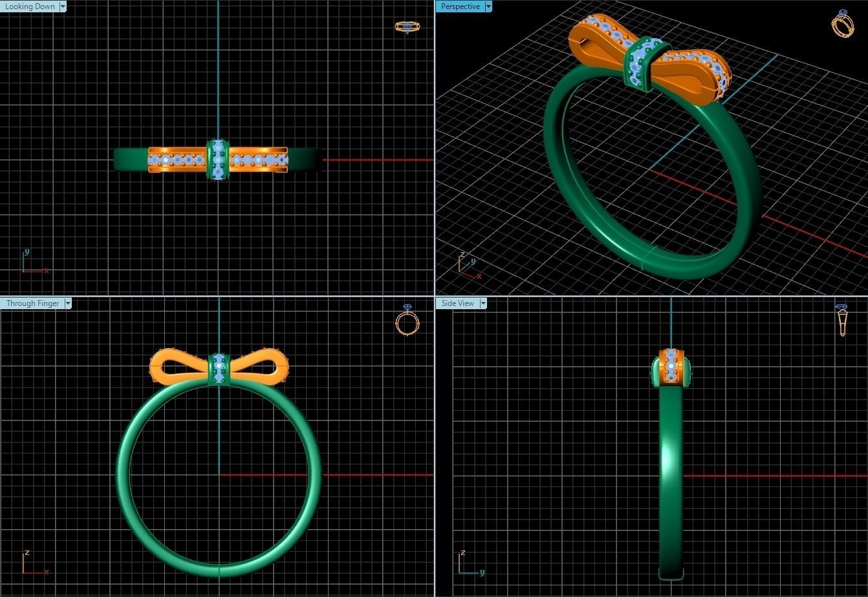Click the XZ axis indicator in Through Finger
This screenshot has width=868, height=597.
35,562
